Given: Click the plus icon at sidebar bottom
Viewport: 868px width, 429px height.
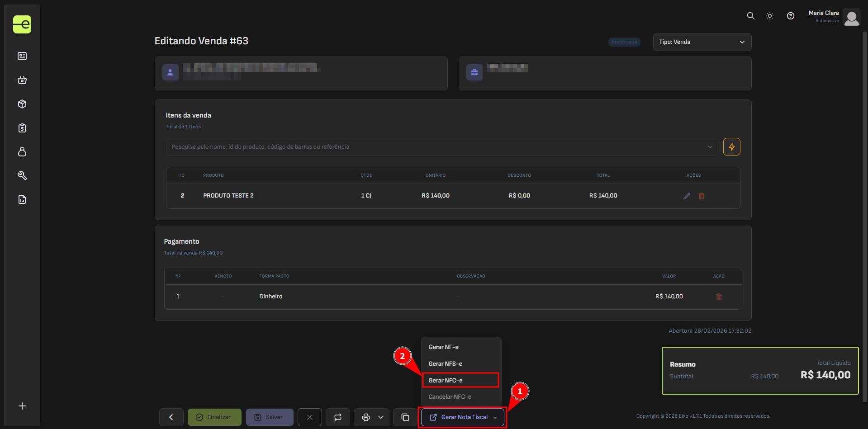Looking at the screenshot, I should pyautogui.click(x=22, y=406).
